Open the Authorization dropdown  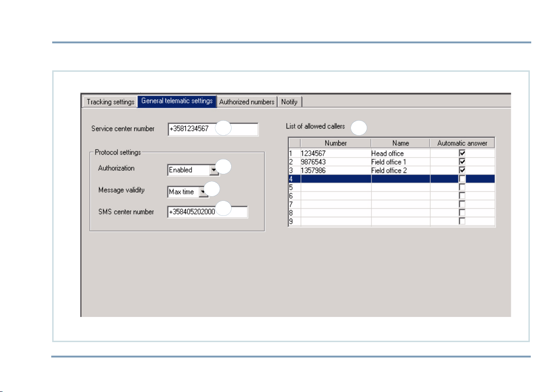(x=213, y=171)
